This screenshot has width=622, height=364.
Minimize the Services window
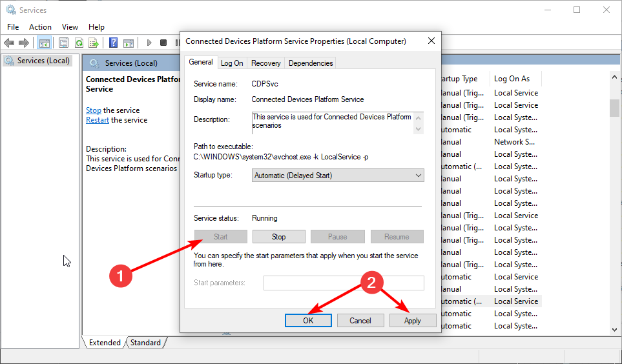pyautogui.click(x=548, y=10)
